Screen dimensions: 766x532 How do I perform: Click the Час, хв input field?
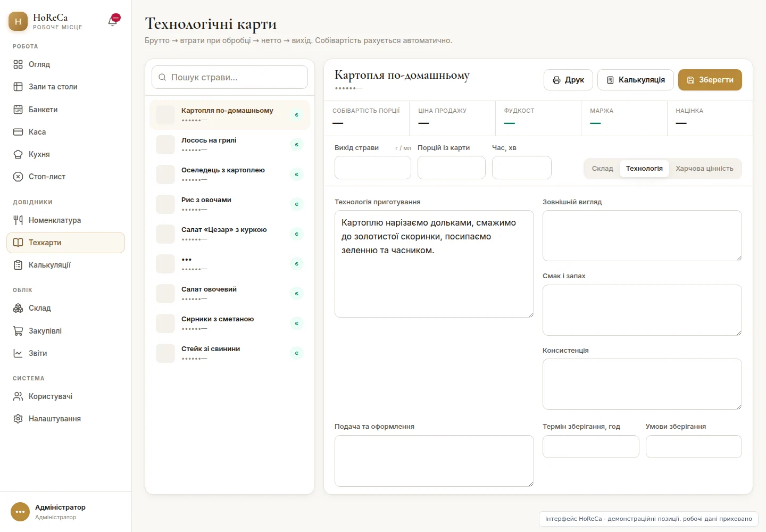tap(522, 168)
